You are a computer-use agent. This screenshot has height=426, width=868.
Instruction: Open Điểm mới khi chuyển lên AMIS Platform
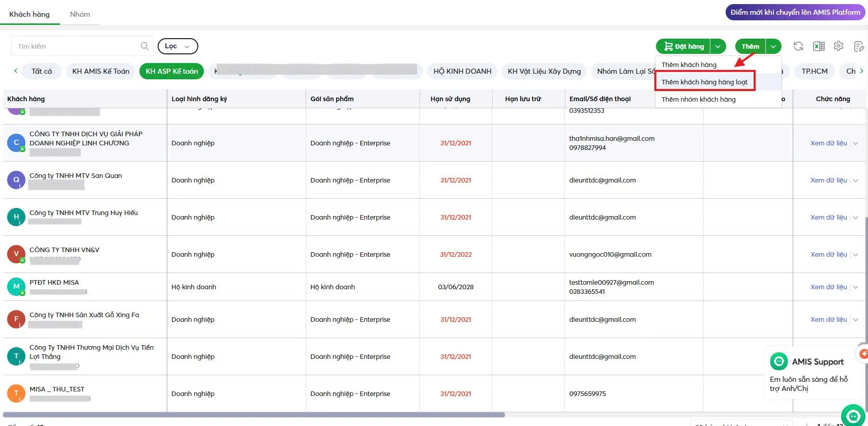pyautogui.click(x=795, y=12)
